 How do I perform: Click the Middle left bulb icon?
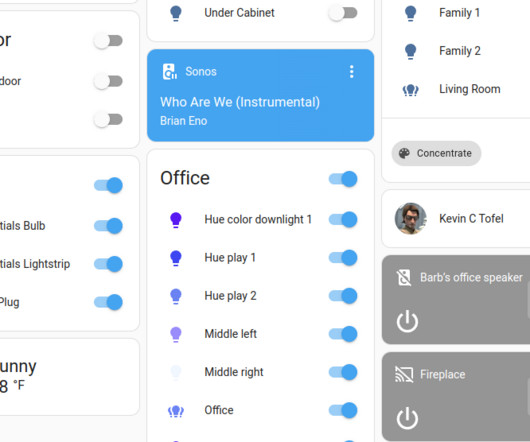176,335
